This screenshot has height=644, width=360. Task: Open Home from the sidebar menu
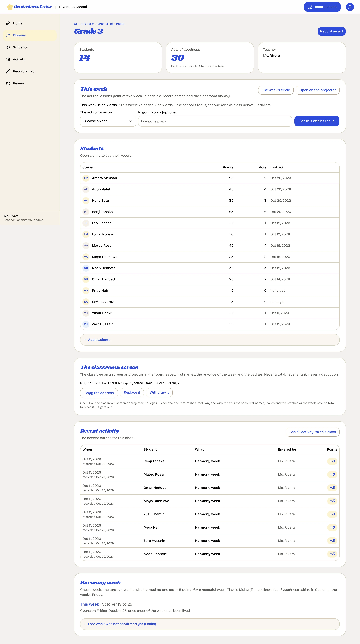click(30, 23)
